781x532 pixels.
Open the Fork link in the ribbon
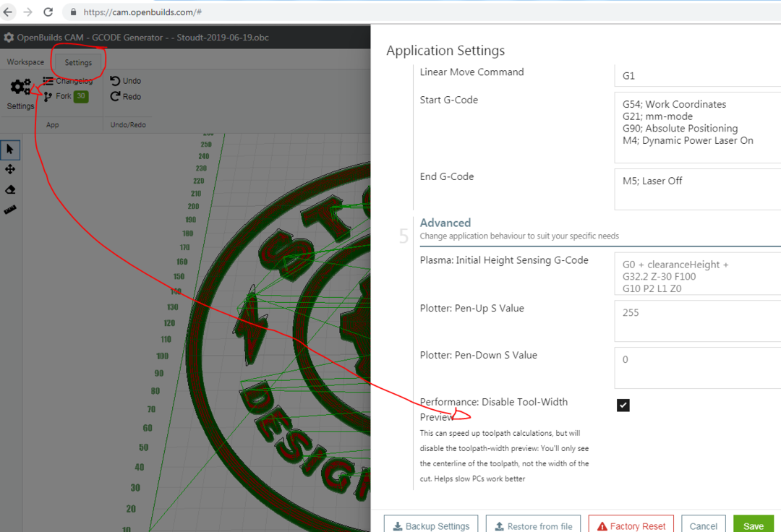pos(64,96)
